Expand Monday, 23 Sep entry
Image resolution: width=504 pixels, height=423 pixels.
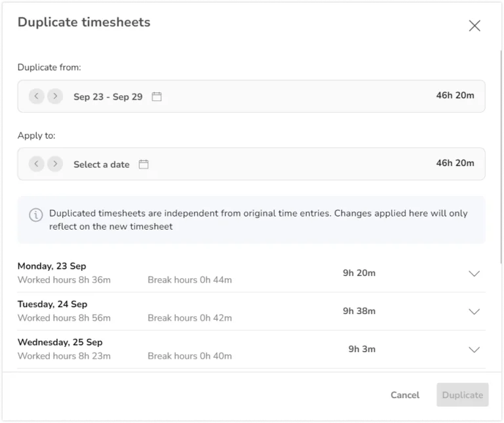pyautogui.click(x=474, y=273)
